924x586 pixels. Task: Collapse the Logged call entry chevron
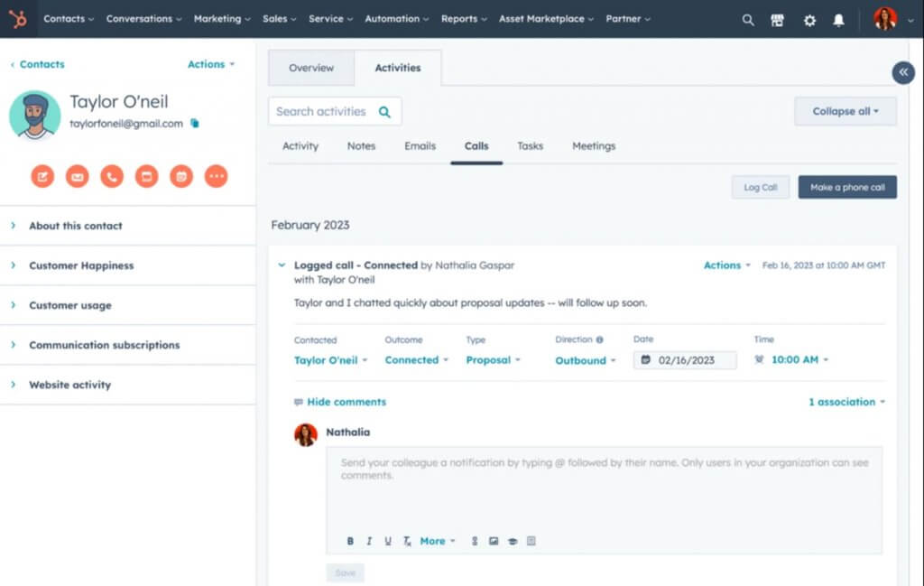click(x=281, y=265)
